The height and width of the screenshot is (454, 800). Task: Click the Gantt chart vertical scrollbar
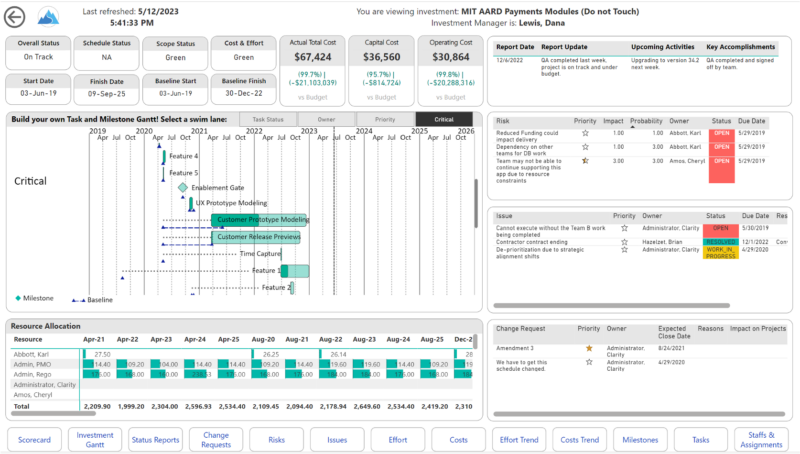[476, 203]
